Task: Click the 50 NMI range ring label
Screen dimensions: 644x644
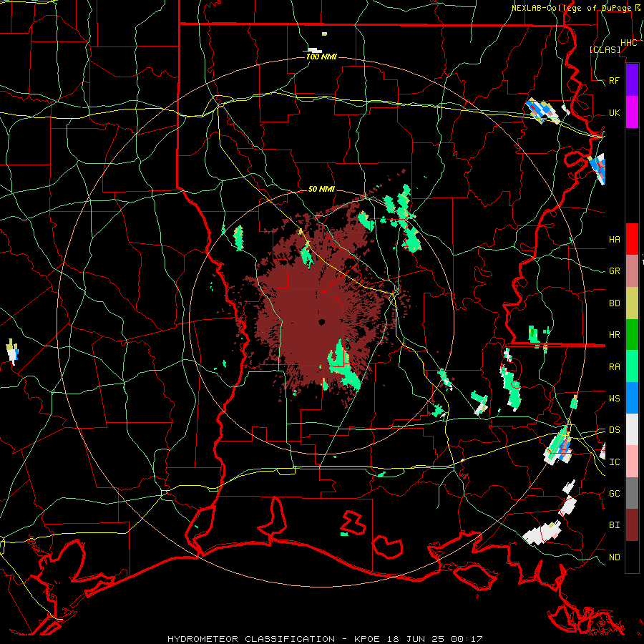Action: tap(321, 189)
